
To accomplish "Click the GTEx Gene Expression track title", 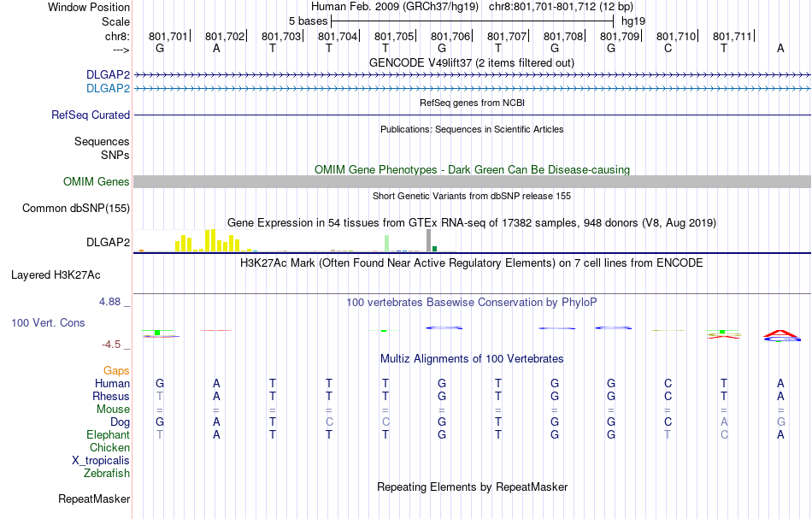I will click(472, 222).
